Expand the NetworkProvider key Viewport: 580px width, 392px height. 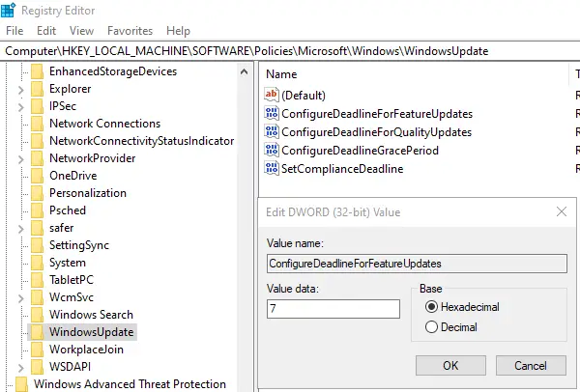21,159
